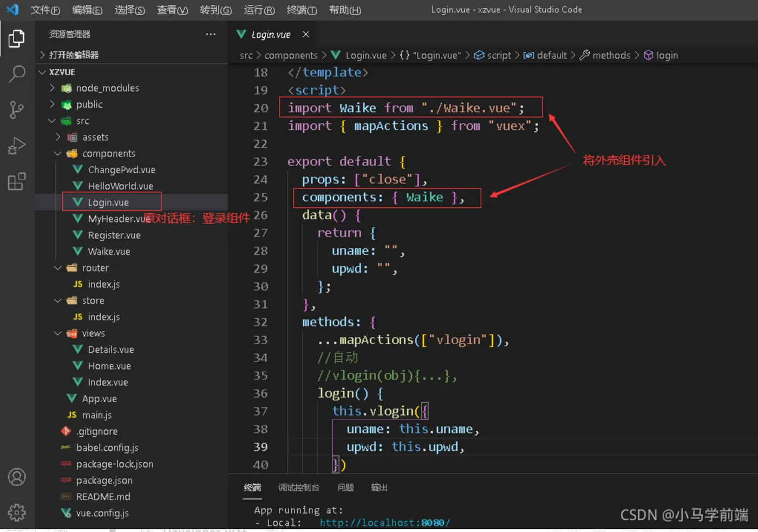Switch to the 输出 panel tab
The image size is (758, 532).
tap(379, 488)
